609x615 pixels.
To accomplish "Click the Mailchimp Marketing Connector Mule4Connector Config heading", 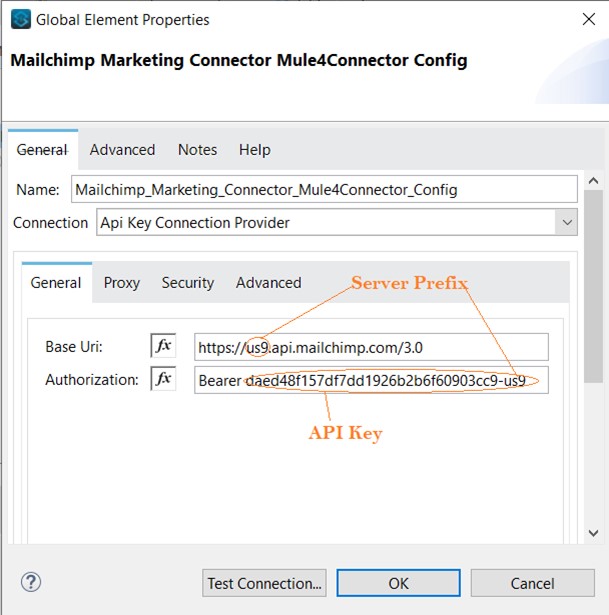I will point(239,61).
